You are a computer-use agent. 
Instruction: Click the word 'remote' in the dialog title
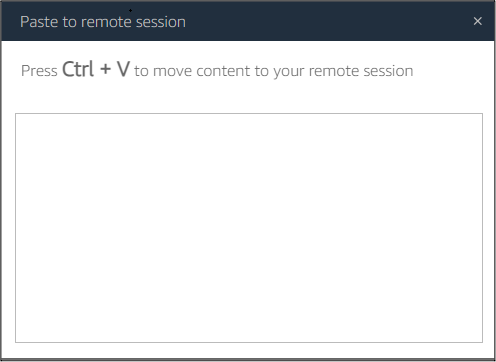point(106,22)
